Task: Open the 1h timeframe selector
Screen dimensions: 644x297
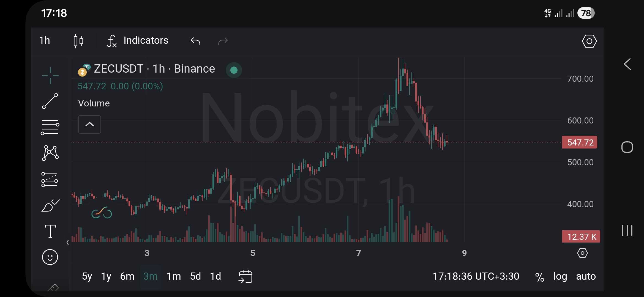Action: [45, 40]
